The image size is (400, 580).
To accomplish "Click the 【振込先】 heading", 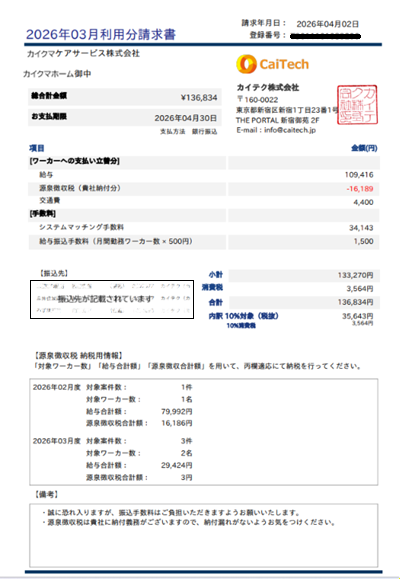I will (54, 273).
